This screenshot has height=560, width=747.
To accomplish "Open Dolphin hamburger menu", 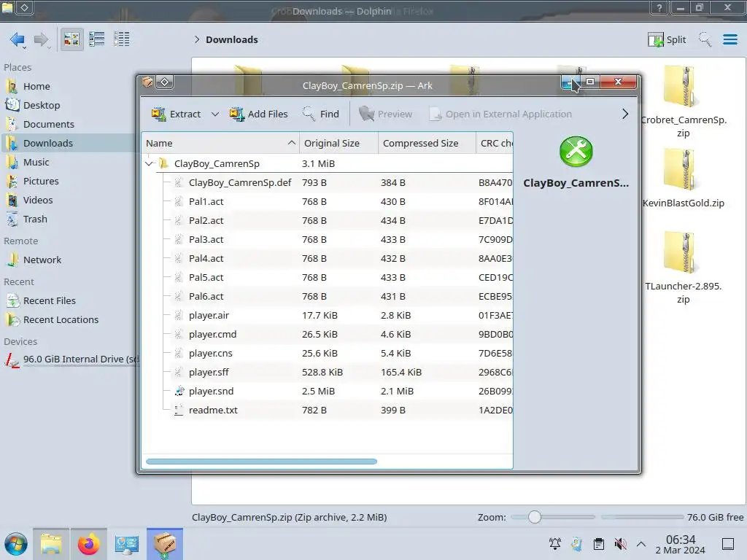I will (x=729, y=39).
